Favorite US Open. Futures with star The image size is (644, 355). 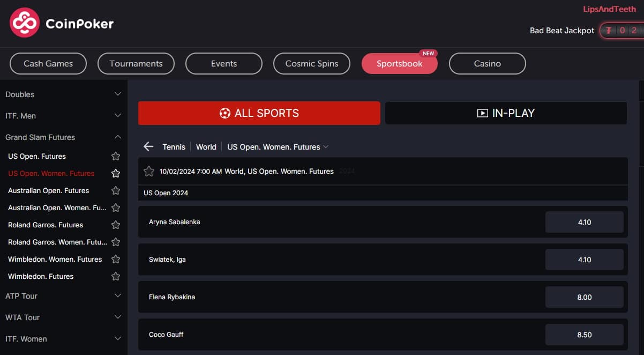[115, 157]
